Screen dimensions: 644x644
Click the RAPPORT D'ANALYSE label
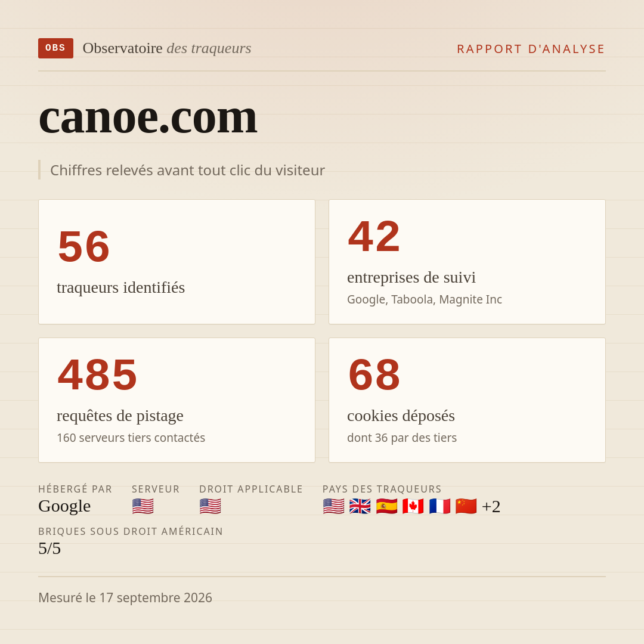tap(531, 49)
